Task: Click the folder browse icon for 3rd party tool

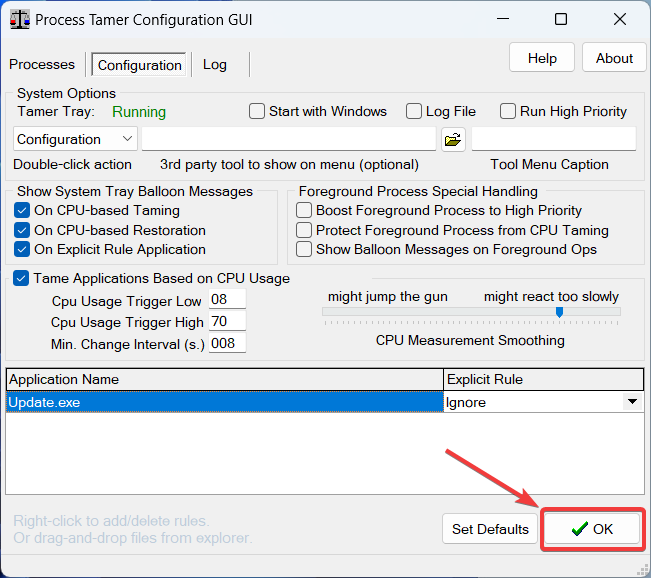Action: pyautogui.click(x=453, y=140)
